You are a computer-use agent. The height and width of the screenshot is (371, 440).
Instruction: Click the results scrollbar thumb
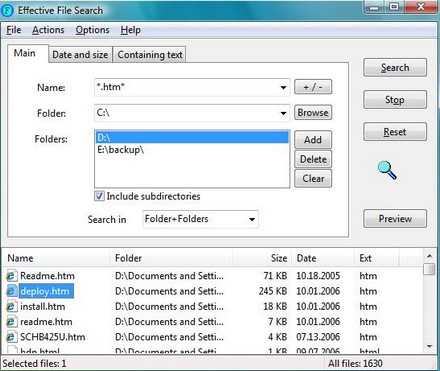click(430, 269)
